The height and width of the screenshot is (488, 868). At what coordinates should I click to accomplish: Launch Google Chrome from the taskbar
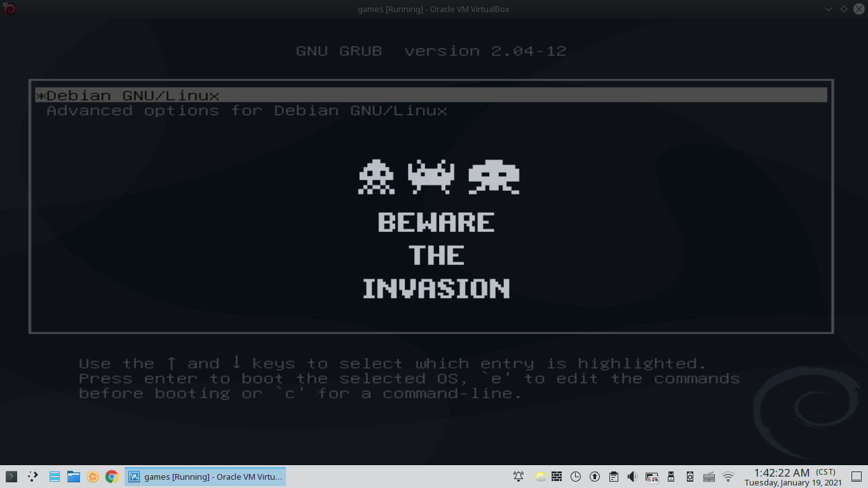click(x=112, y=477)
